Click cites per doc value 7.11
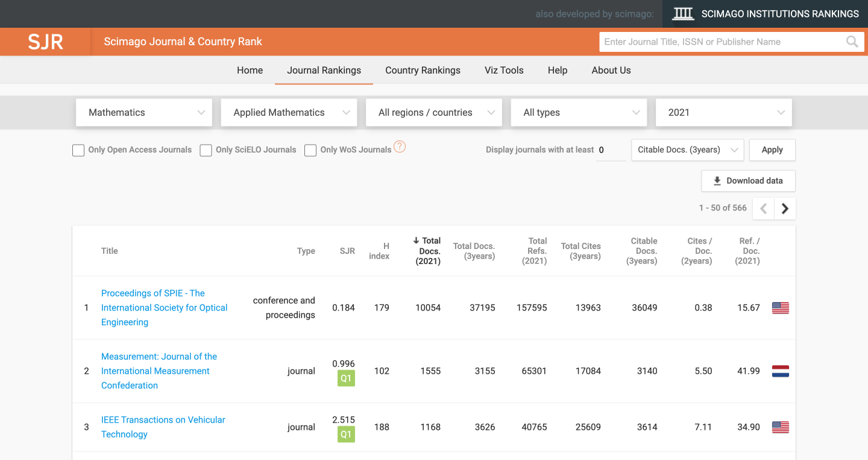 pyautogui.click(x=703, y=427)
